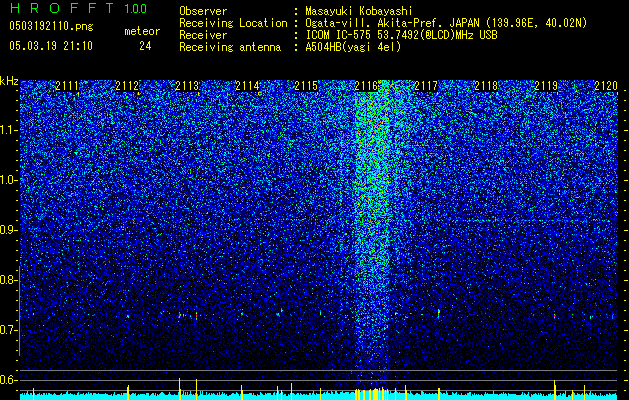Click the 0.6 kHz axis label

pyautogui.click(x=8, y=380)
